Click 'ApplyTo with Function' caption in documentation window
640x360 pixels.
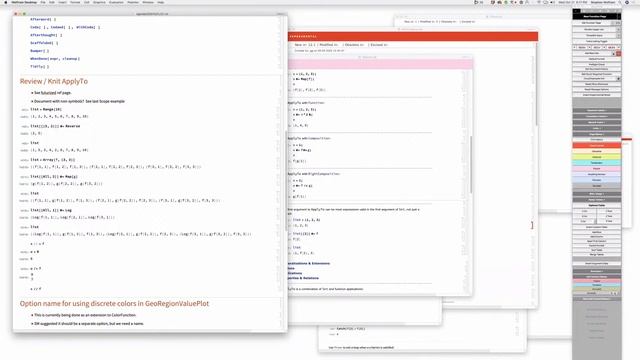pyautogui.click(x=306, y=103)
